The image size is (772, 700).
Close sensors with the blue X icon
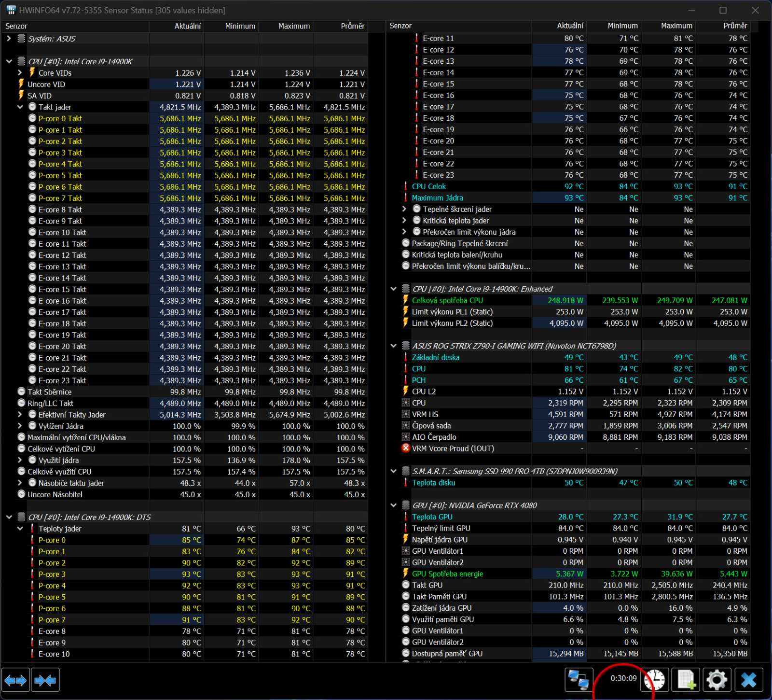pos(749,680)
